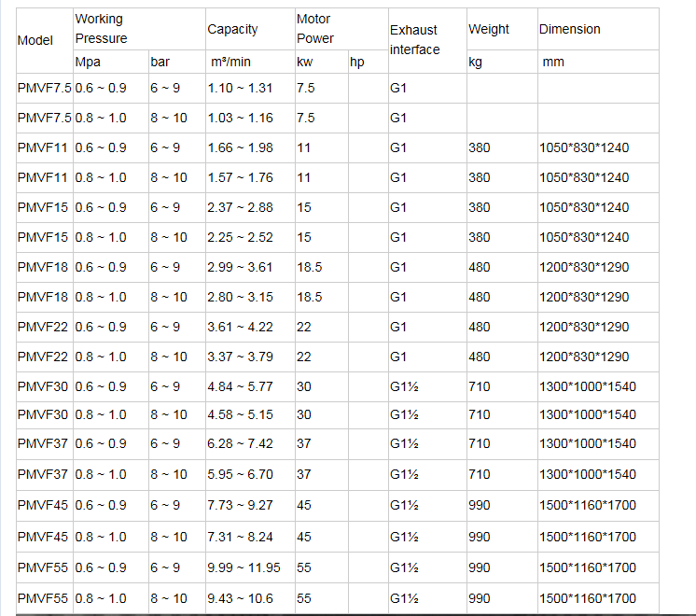Click the Working Pressure header cell

pos(101,29)
